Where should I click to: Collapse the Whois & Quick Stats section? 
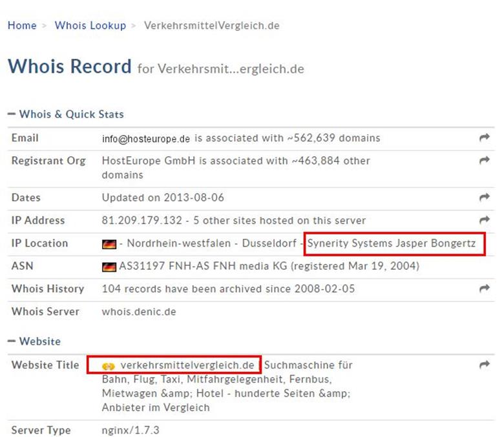[12, 114]
